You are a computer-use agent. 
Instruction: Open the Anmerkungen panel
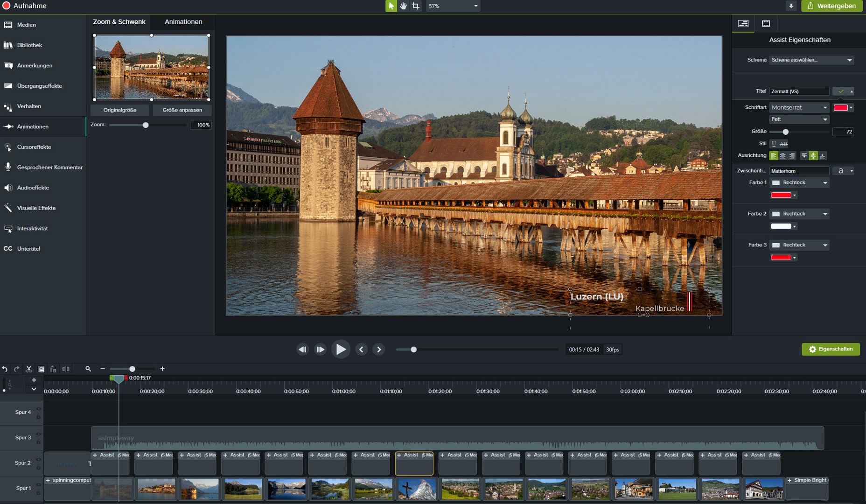(43, 65)
